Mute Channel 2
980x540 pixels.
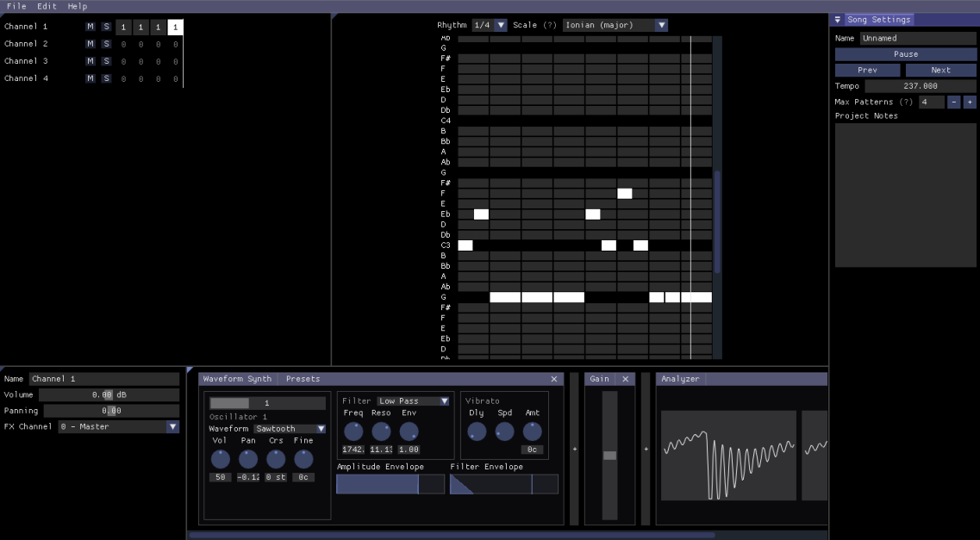coord(90,43)
